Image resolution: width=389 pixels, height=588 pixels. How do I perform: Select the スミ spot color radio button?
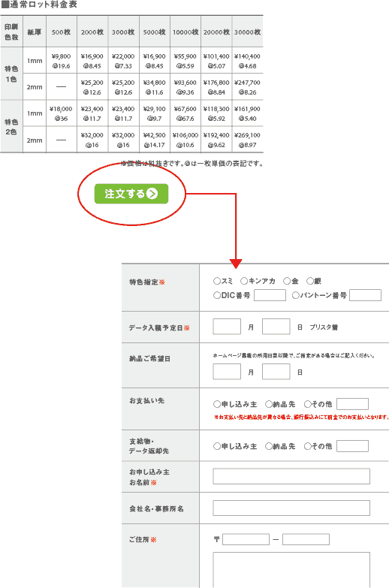(216, 281)
